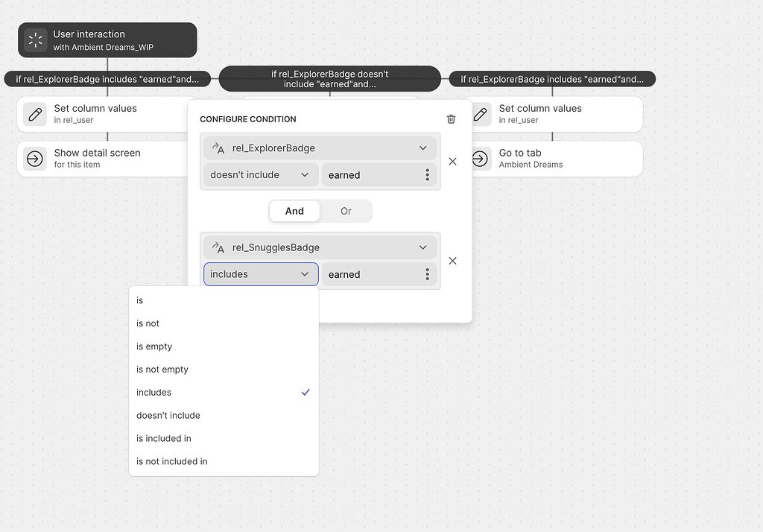Toggle the Or operator
Image resolution: width=763 pixels, height=532 pixels.
(345, 211)
